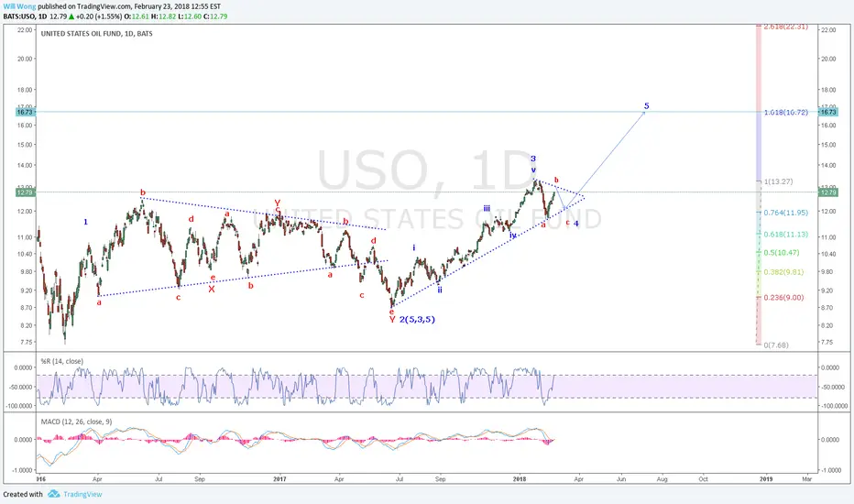This screenshot has width=854, height=504.
Task: Click the 2.618(22.31) Fibonacci level label
Action: 785,27
